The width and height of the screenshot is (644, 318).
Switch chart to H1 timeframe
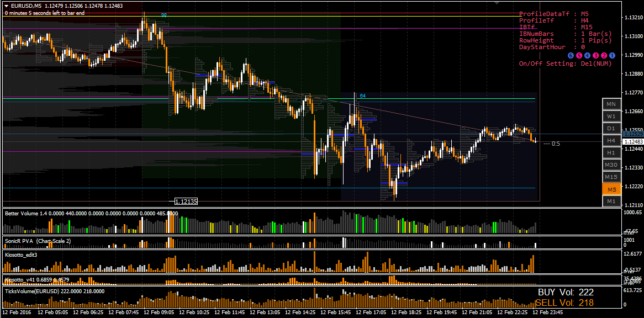611,152
